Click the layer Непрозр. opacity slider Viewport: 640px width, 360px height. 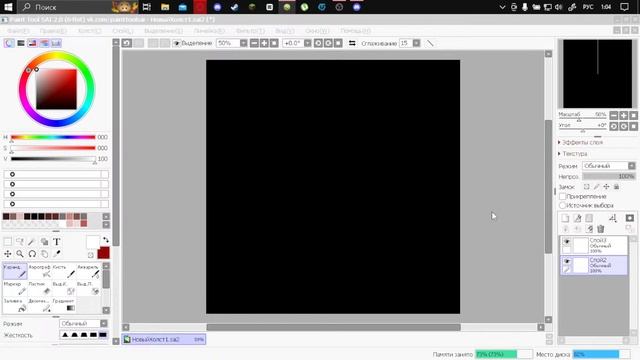click(x=609, y=177)
